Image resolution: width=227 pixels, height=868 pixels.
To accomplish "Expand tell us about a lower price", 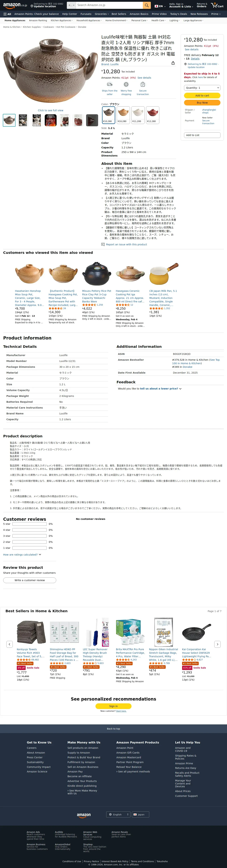I will point(161,388).
